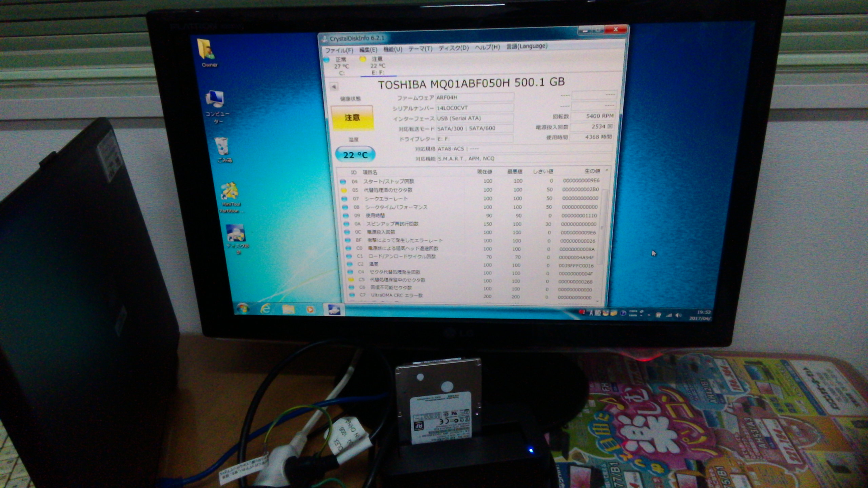
Task: Click the blue status dot of row 09
Action: coord(346,216)
